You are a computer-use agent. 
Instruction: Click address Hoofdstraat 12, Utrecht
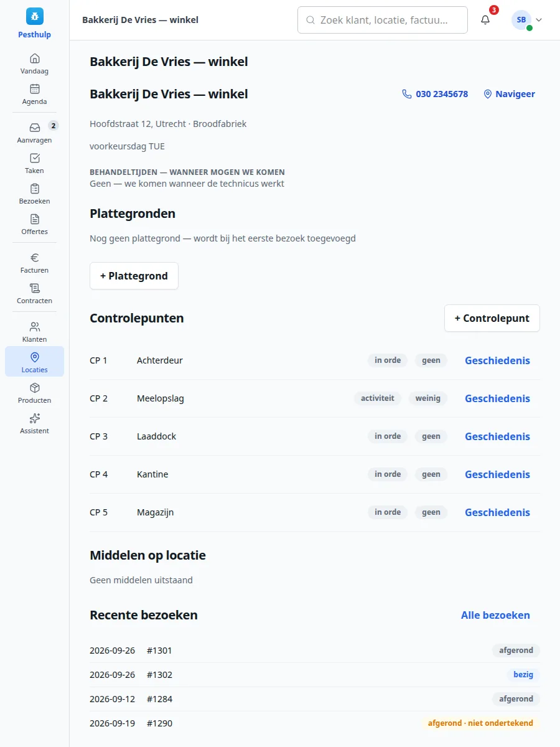138,124
